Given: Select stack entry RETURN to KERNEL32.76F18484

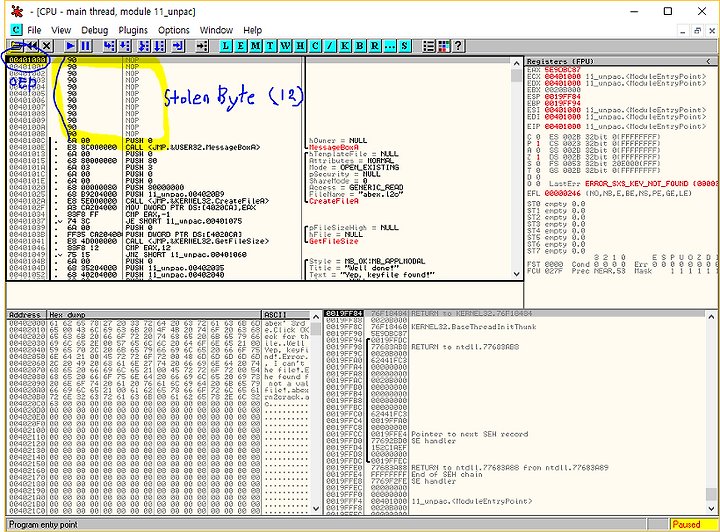Looking at the screenshot, I should coord(471,314).
